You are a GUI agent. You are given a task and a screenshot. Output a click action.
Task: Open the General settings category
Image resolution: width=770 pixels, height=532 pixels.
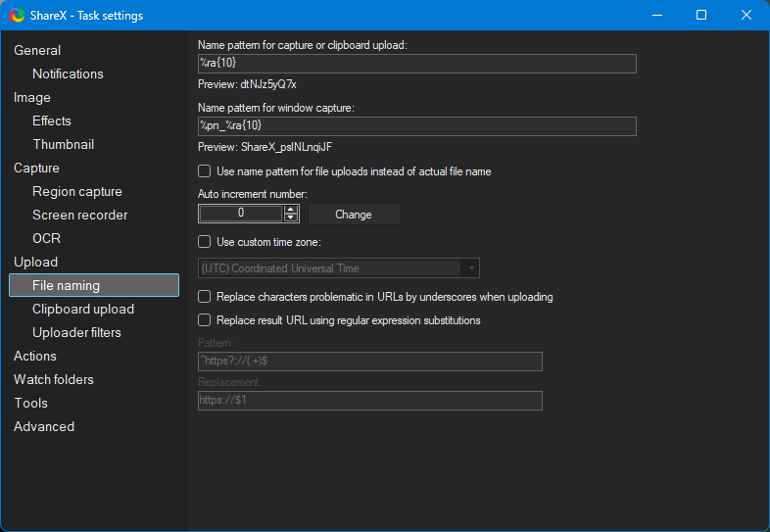click(x=37, y=50)
